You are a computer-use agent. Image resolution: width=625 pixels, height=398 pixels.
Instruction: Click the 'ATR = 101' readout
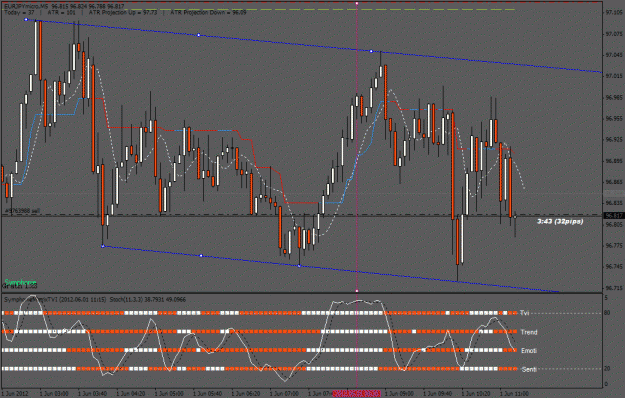click(x=61, y=12)
